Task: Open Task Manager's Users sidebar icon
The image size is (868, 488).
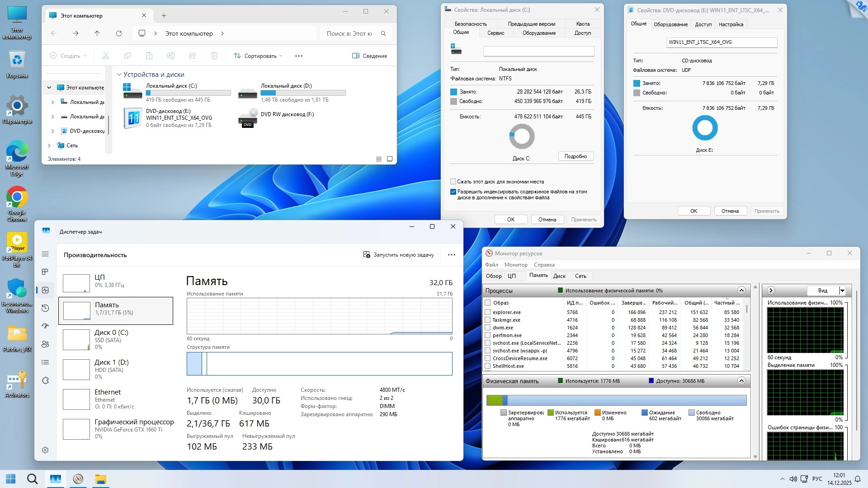Action: click(45, 344)
